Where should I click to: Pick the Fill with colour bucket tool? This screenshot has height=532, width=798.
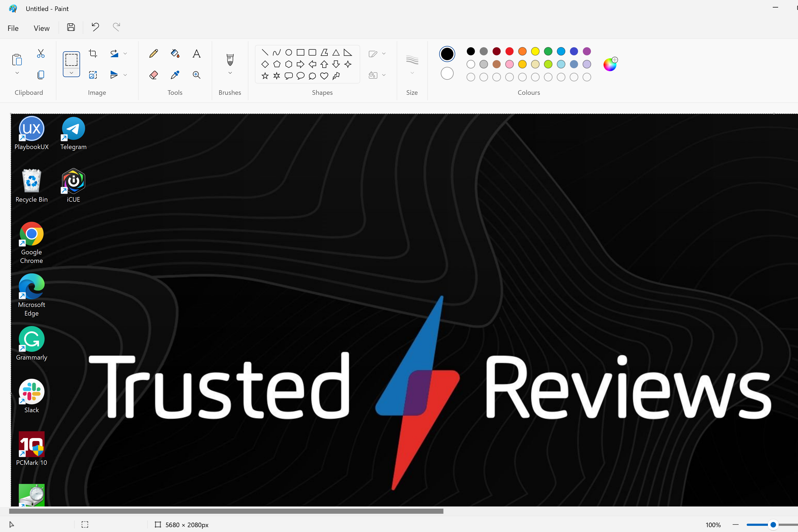click(x=175, y=54)
